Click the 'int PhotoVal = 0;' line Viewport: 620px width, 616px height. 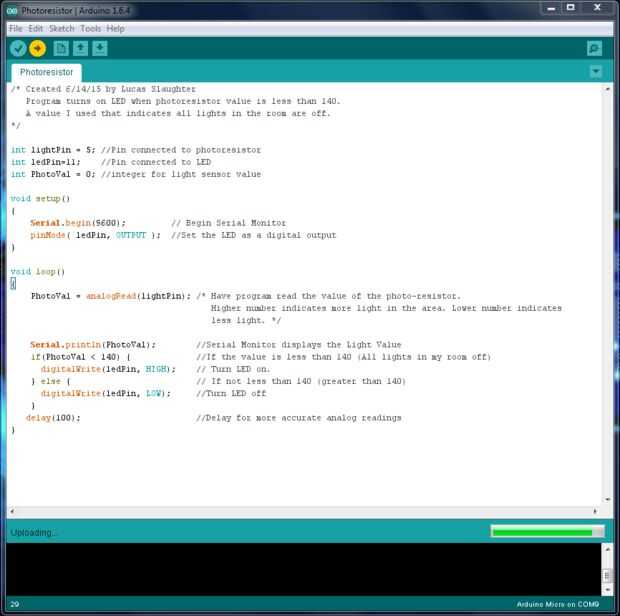tap(53, 174)
